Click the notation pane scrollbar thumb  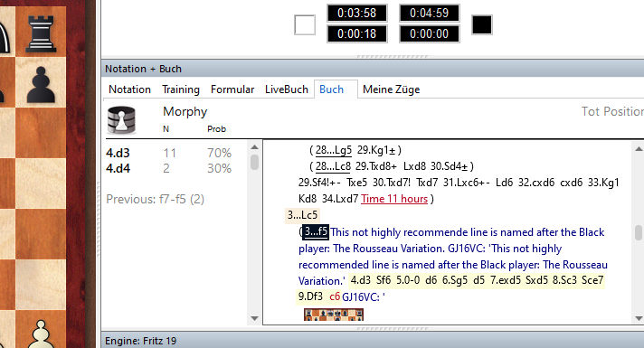639,232
